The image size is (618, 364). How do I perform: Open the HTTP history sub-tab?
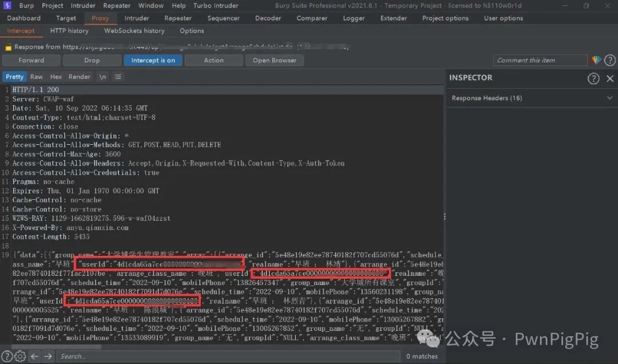pos(69,31)
